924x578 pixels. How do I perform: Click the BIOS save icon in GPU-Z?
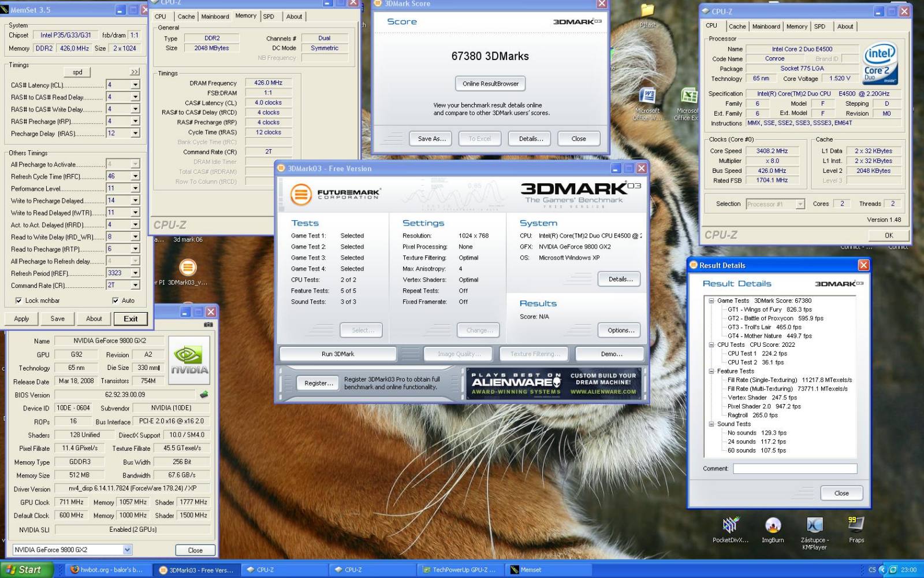[x=204, y=395]
